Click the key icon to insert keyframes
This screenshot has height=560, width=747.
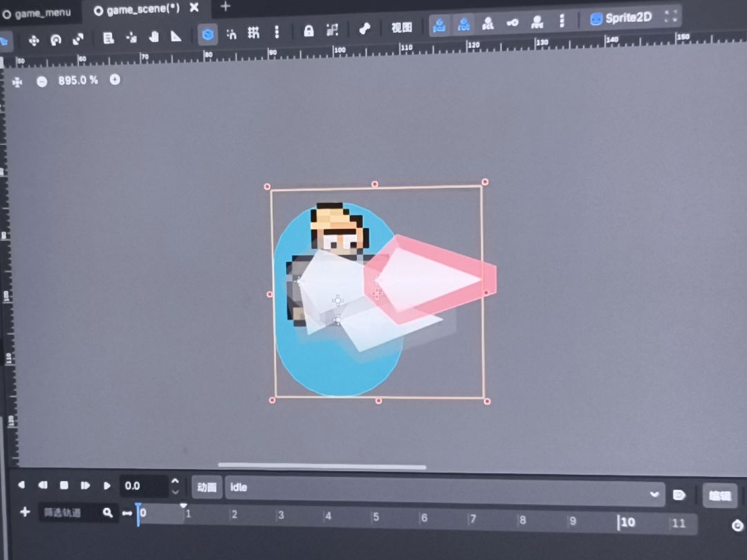(513, 22)
